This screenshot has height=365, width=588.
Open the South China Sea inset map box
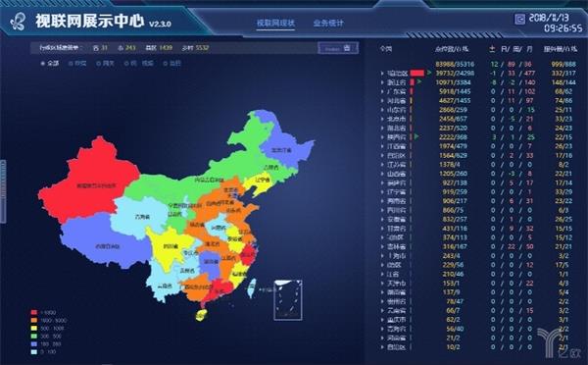288,300
